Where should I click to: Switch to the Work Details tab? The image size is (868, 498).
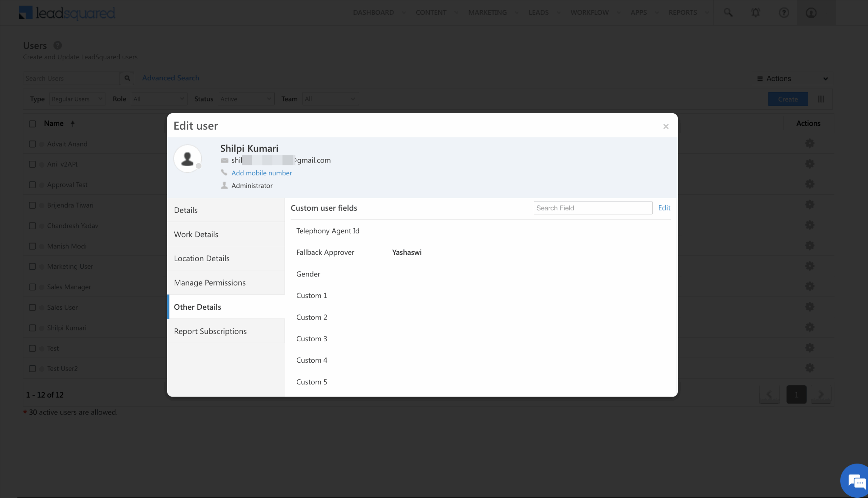(x=225, y=234)
